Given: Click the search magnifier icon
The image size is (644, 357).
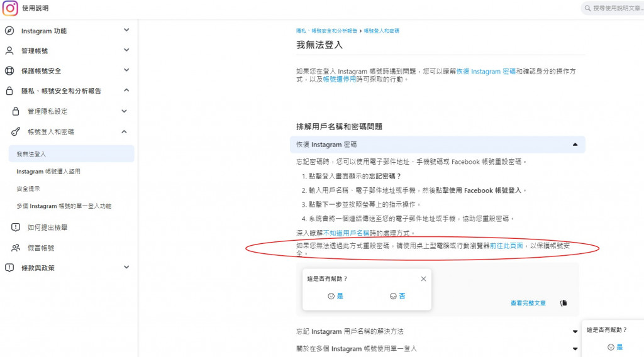Looking at the screenshot, I should 588,8.
